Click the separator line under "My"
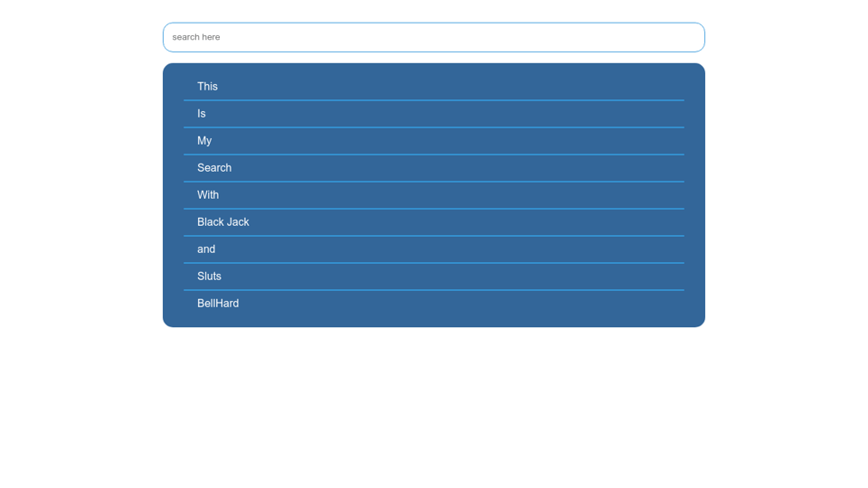Viewport: 868px width, 488px height. click(x=433, y=155)
